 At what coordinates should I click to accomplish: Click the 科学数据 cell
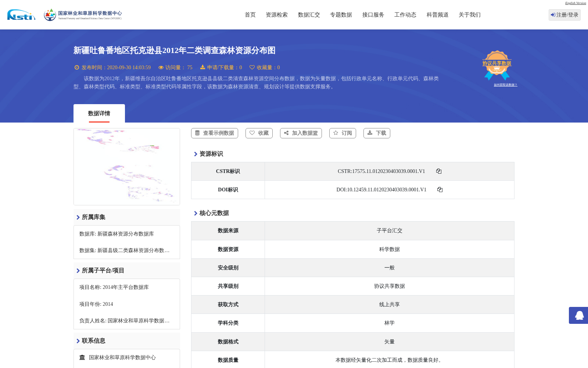coord(390,249)
